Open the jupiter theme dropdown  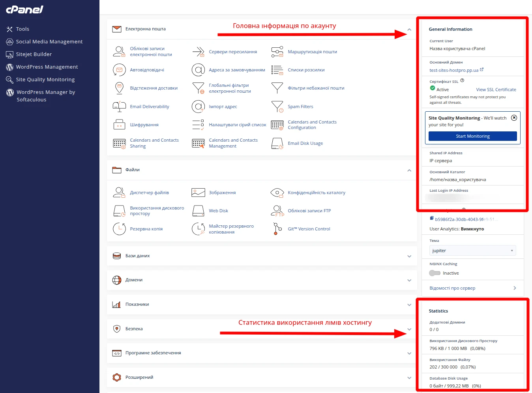(x=472, y=250)
